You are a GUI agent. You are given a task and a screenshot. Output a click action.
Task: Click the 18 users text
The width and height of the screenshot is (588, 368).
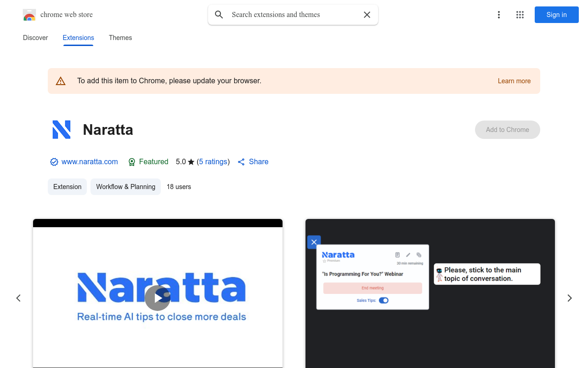coord(179,187)
